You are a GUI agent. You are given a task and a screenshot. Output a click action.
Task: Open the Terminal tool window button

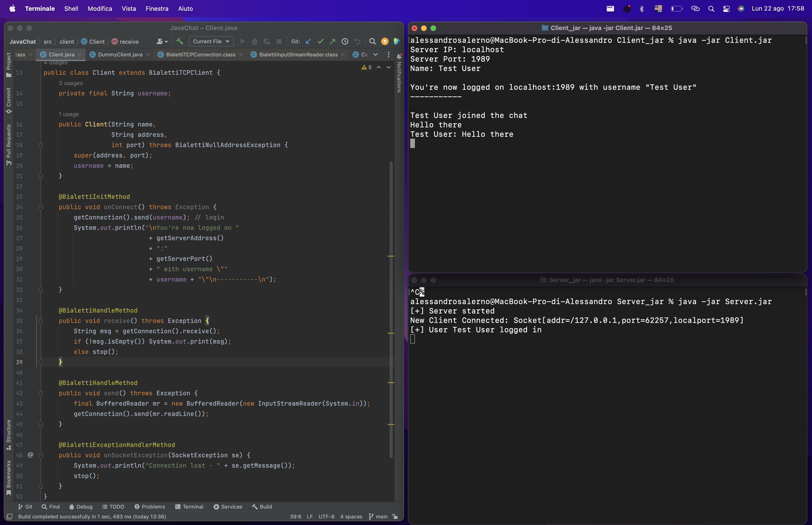(x=189, y=507)
